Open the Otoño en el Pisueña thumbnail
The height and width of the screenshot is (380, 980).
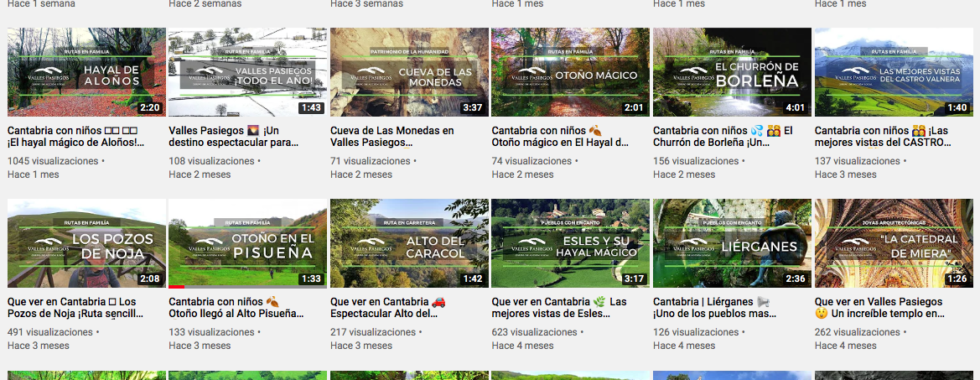point(248,243)
